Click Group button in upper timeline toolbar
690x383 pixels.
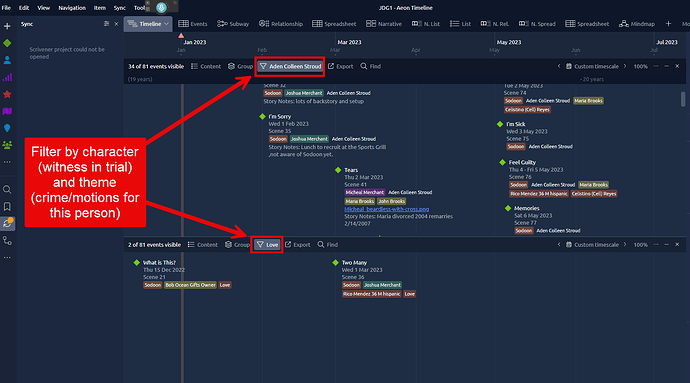240,66
